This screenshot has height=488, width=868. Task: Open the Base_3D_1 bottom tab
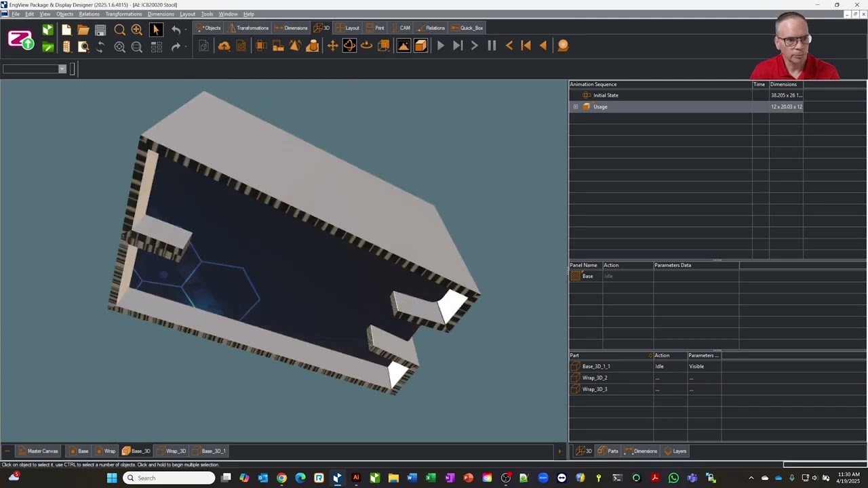209,451
